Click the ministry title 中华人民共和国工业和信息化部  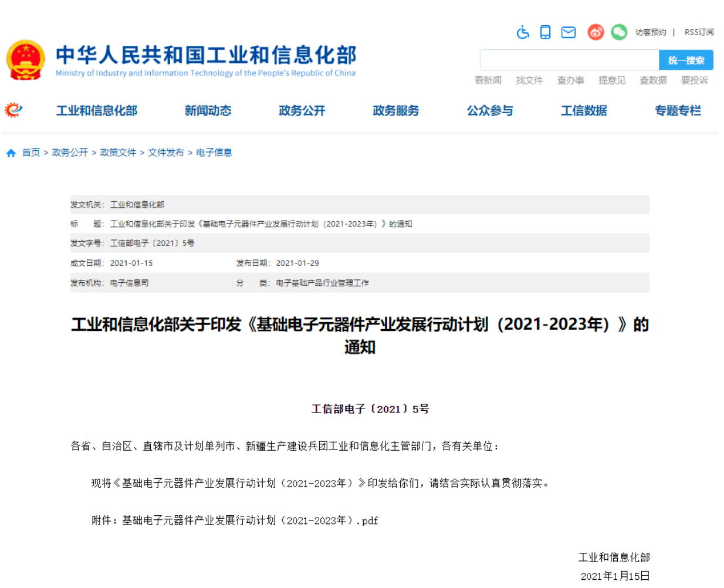(x=206, y=55)
